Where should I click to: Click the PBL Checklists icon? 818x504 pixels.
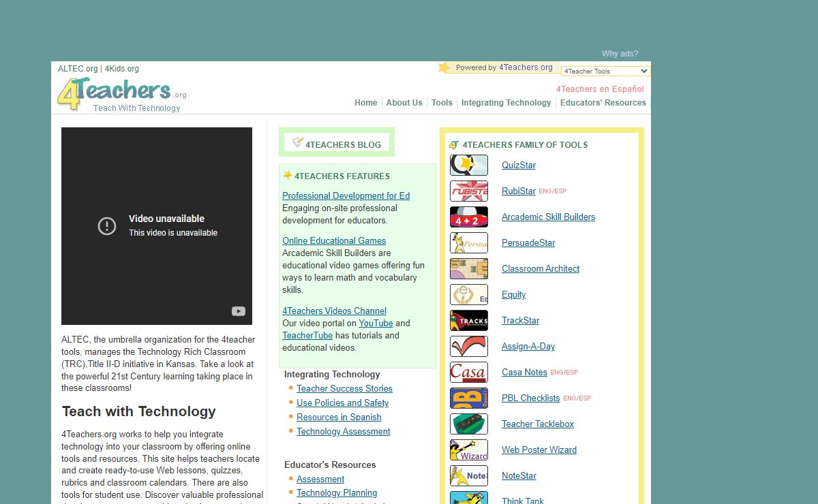pyautogui.click(x=469, y=398)
